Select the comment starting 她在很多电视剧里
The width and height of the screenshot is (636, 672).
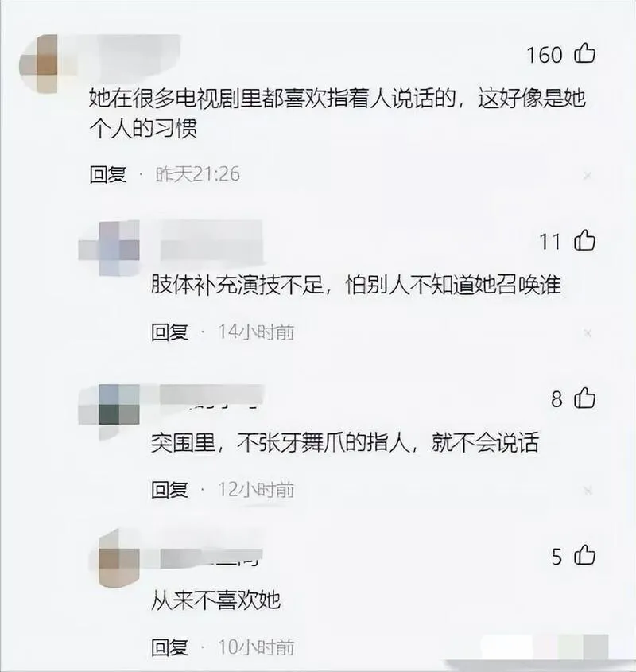337,113
